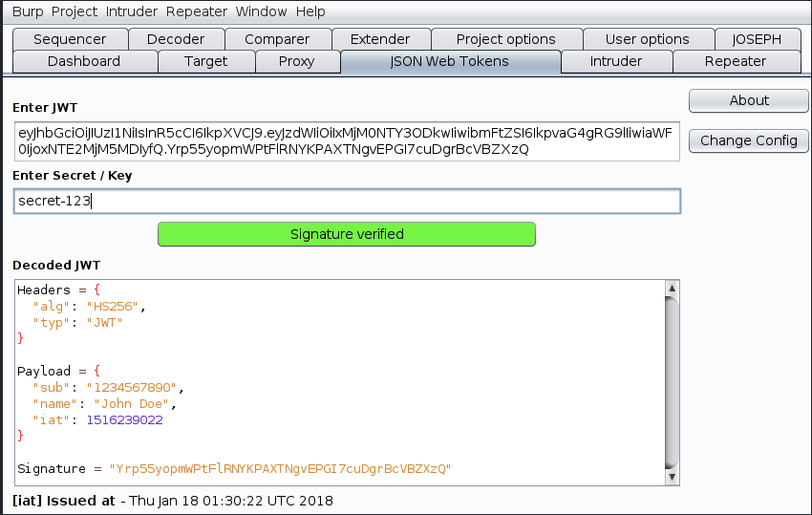
Task: Open the Project menu
Action: click(75, 11)
